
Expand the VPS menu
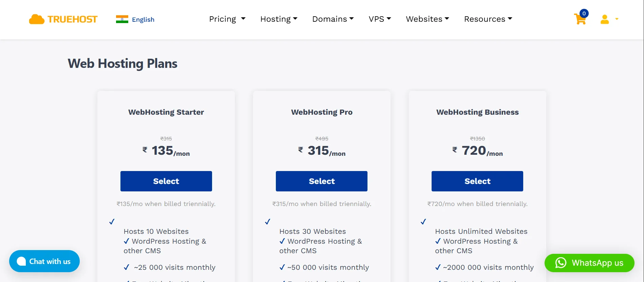coord(380,19)
